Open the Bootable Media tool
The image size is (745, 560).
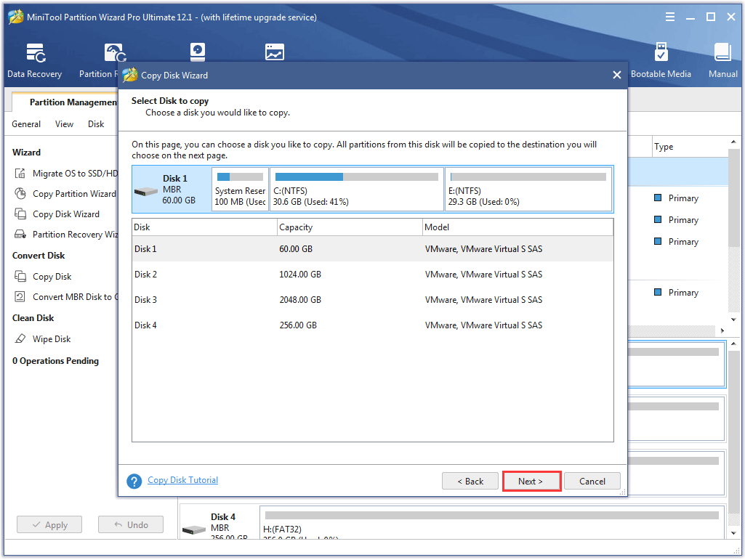click(x=661, y=60)
